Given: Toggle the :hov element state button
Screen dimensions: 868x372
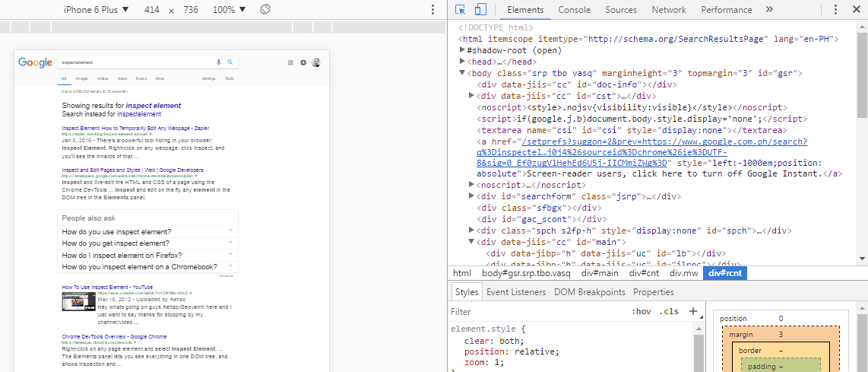Looking at the screenshot, I should click(x=641, y=312).
